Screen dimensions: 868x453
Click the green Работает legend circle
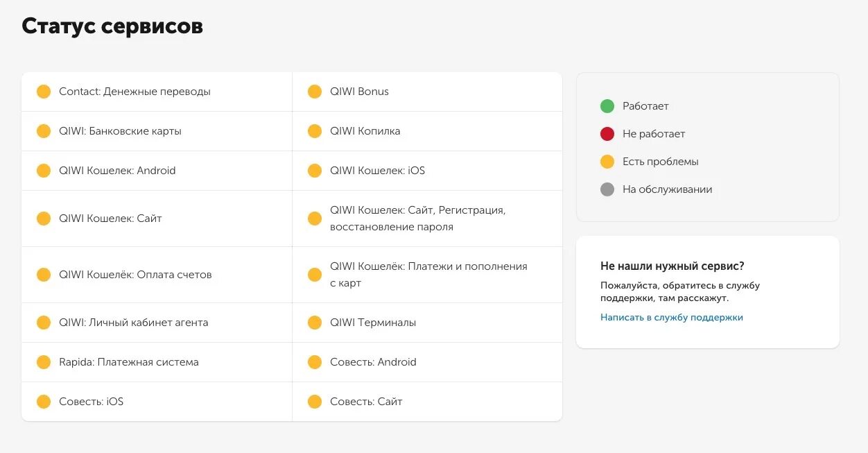pyautogui.click(x=607, y=106)
